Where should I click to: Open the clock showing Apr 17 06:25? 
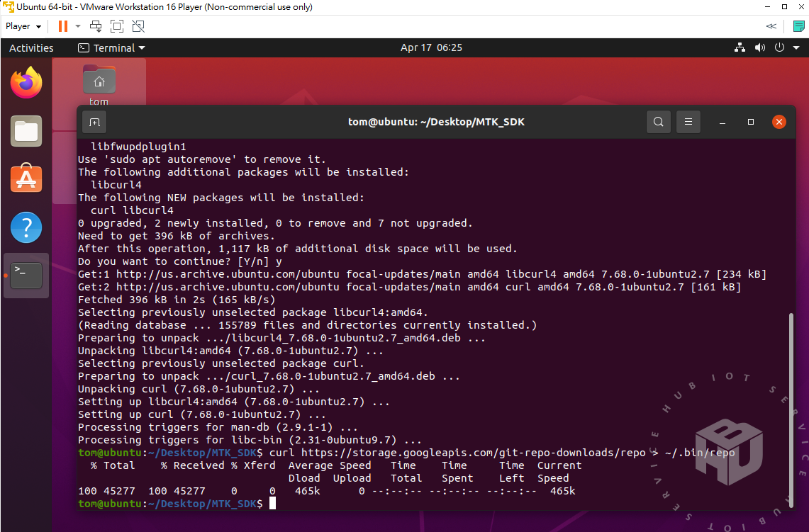[431, 47]
